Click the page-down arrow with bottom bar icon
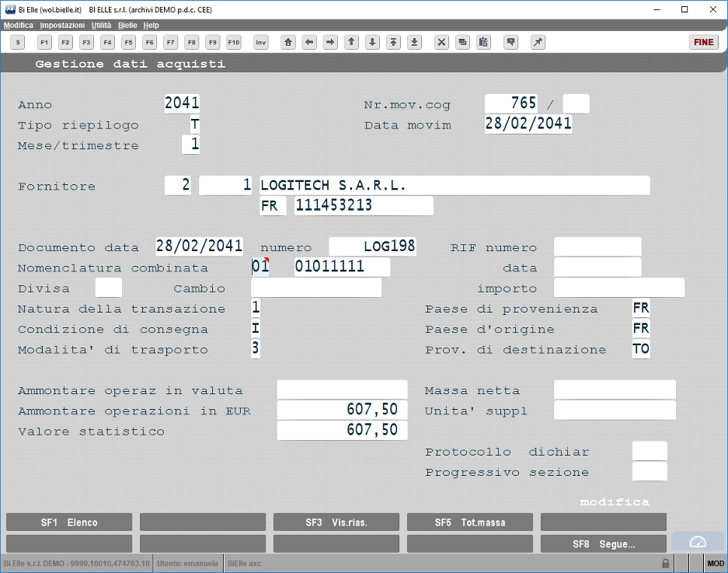The height and width of the screenshot is (573, 728). click(415, 42)
